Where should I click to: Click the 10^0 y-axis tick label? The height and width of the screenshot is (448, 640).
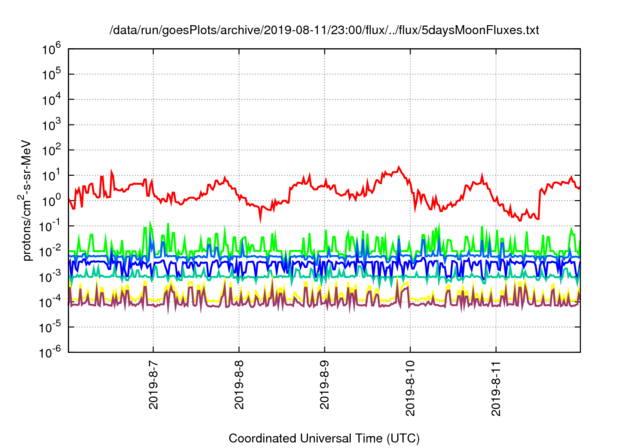pyautogui.click(x=51, y=201)
